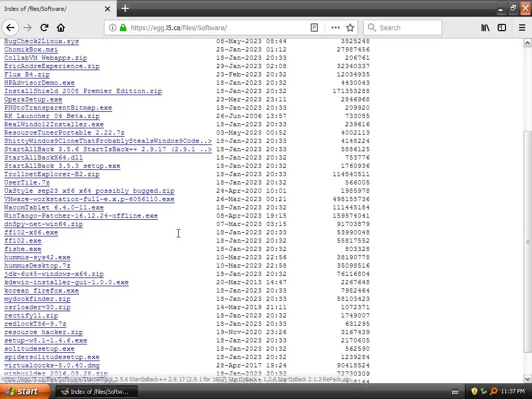Viewport: 532px width, 399px height.
Task: Click VMware-workstation-full-e.x.p-6056110.exe link
Action: coord(89,199)
